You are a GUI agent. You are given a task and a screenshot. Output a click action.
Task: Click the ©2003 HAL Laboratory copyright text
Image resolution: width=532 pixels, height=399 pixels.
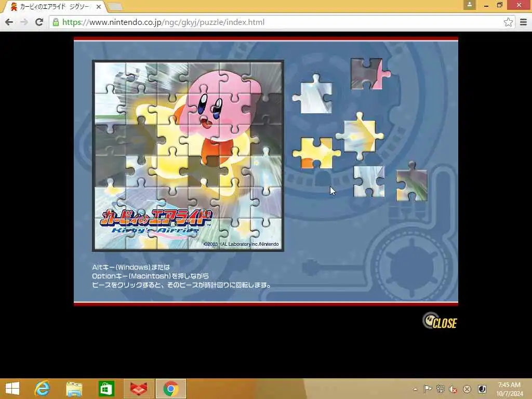241,244
